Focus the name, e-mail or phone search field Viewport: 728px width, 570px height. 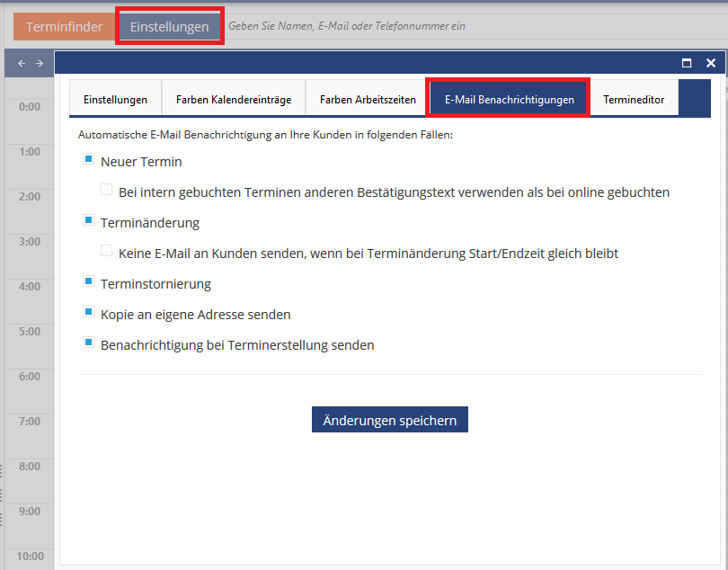coord(474,26)
